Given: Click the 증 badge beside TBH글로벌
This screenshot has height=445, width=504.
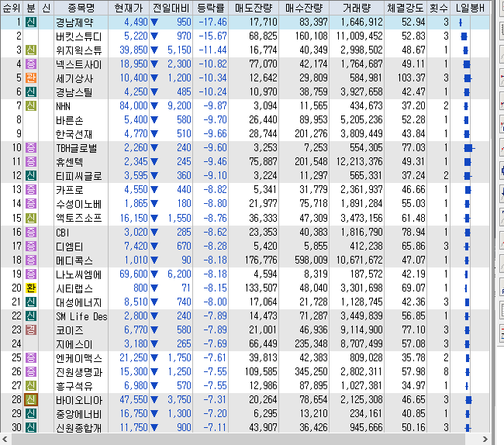Looking at the screenshot, I should pyautogui.click(x=31, y=148).
